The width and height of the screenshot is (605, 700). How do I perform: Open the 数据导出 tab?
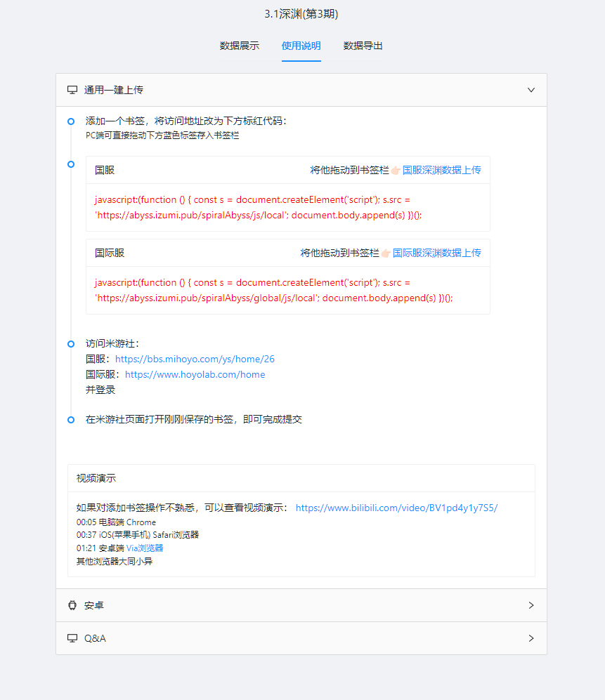tap(363, 46)
